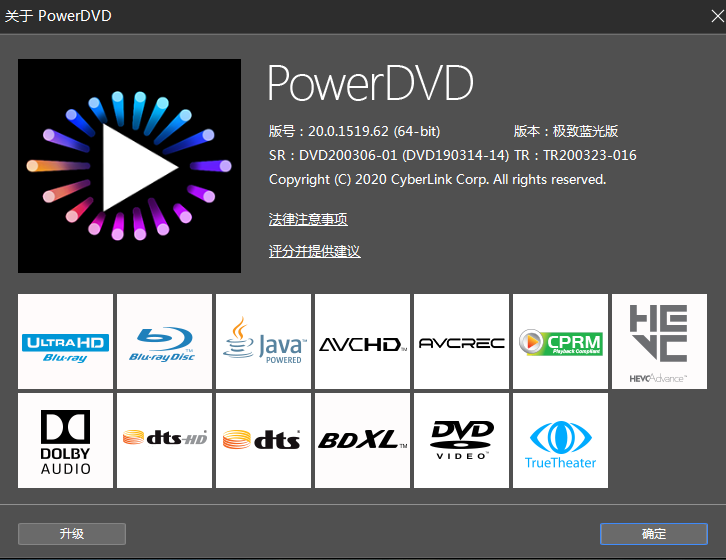Viewport: 726px width, 560px height.
Task: Open the 法律注意事项 legal notice link
Action: (308, 219)
